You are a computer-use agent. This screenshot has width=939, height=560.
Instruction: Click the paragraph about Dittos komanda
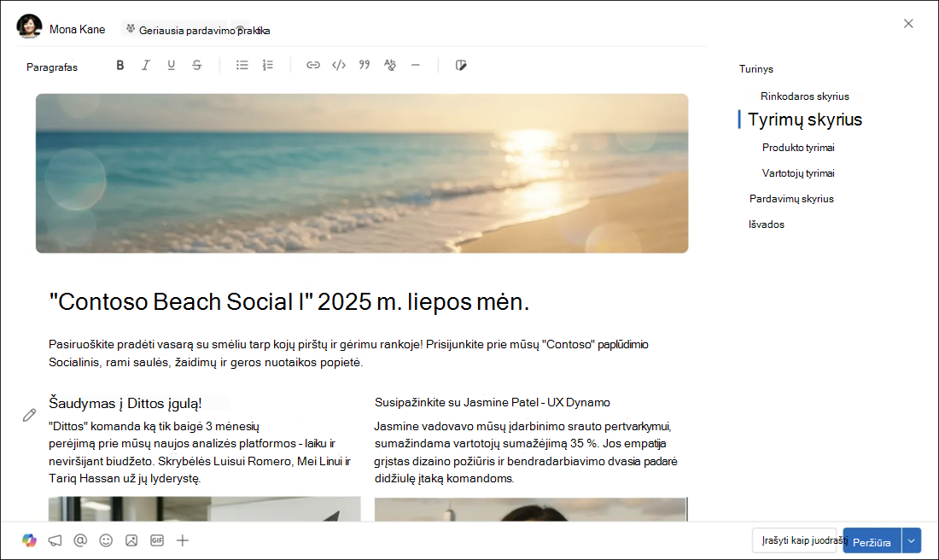[200, 452]
